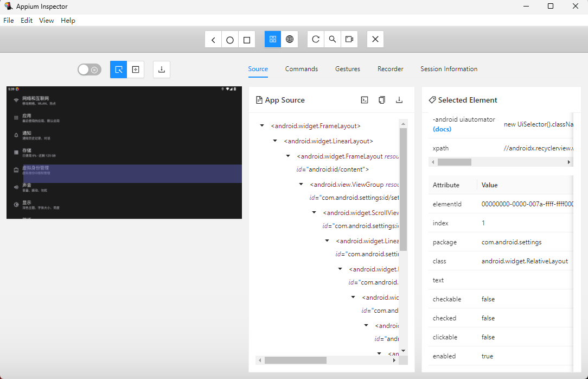Quit the session with the X button
This screenshot has height=379, width=588.
coord(375,39)
